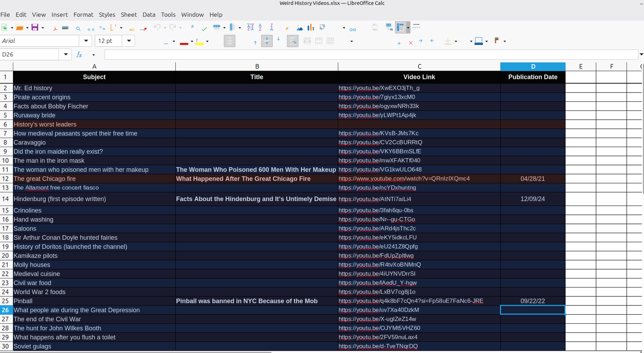Click the Decrease Indent arrow icon
644x353 pixels.
(x=432, y=40)
